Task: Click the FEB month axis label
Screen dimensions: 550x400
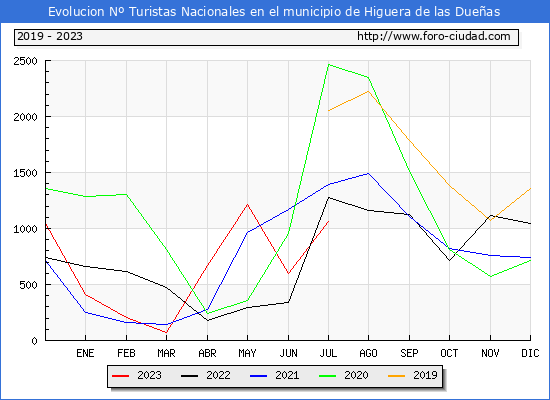Action: (x=126, y=353)
